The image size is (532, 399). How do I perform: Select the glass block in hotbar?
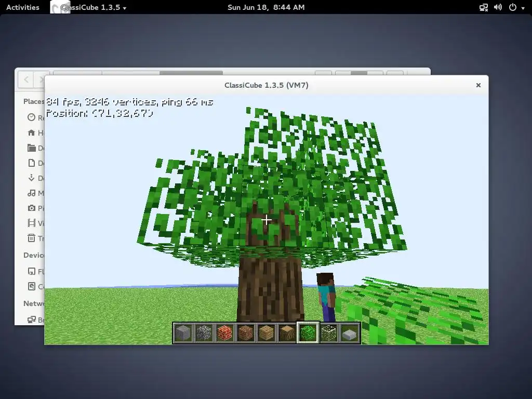point(329,333)
